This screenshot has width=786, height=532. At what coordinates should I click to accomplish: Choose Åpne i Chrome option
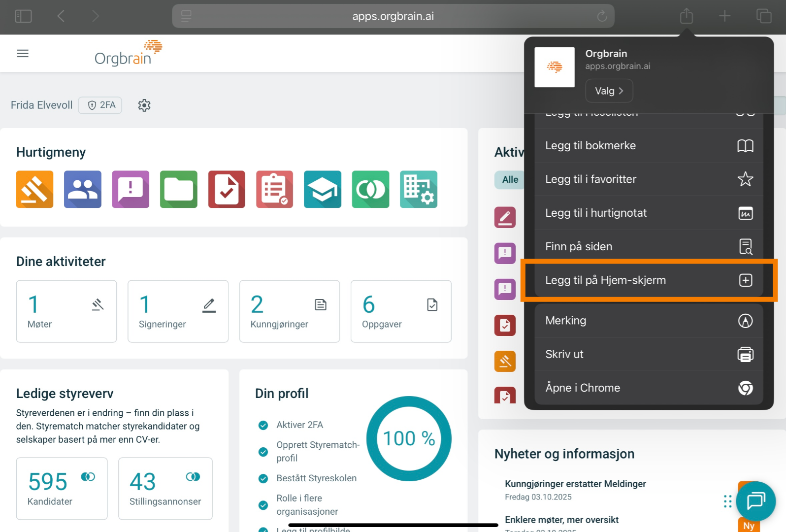point(649,388)
